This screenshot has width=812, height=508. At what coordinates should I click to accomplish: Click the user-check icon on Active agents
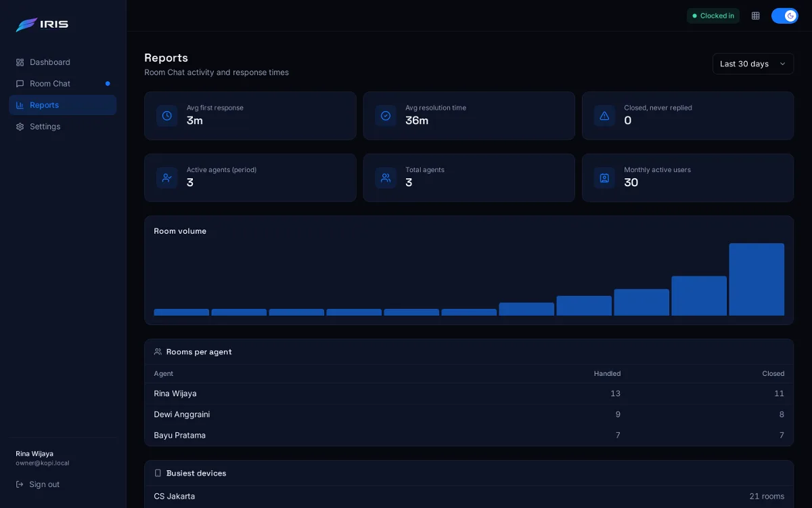point(167,177)
